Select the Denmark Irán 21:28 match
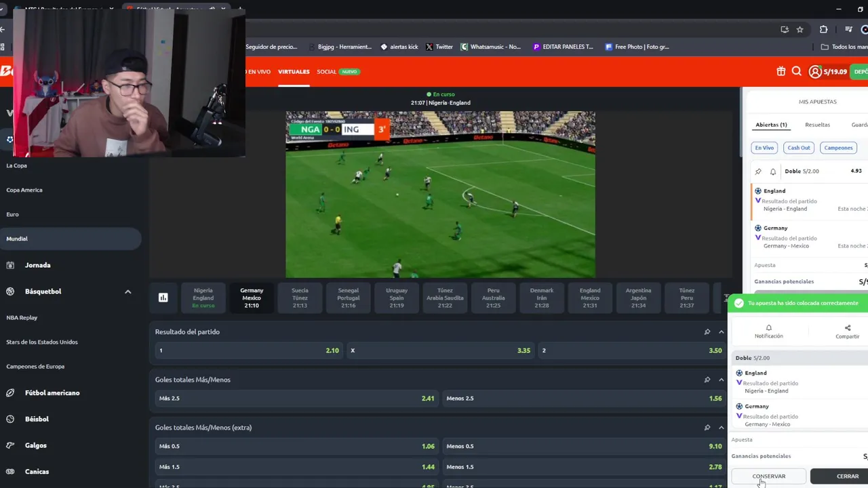Viewport: 868px width, 488px height. click(542, 298)
